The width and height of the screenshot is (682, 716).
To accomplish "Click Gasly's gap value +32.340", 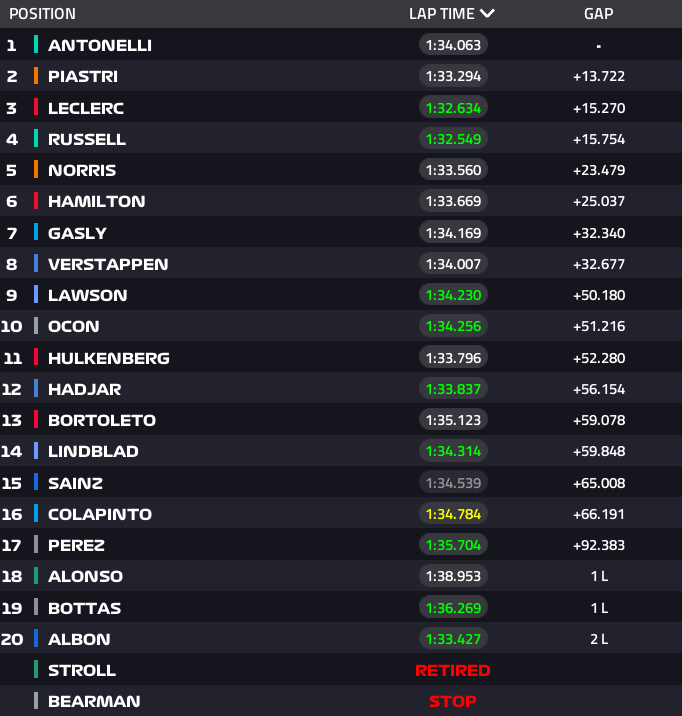I will (598, 233).
